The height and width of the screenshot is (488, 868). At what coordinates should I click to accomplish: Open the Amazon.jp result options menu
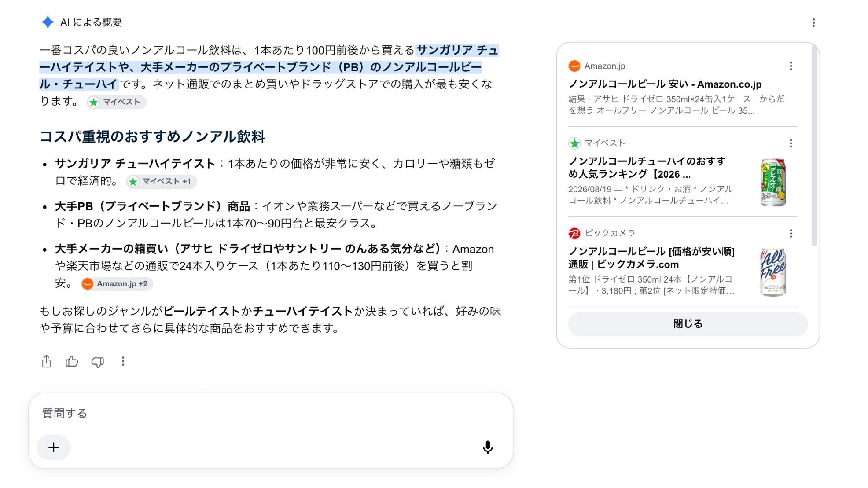(x=791, y=66)
